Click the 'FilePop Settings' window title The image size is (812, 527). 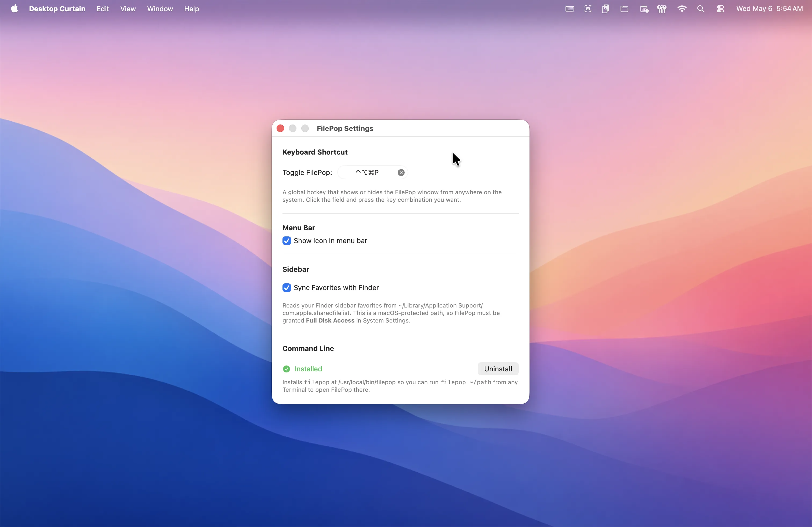click(345, 129)
